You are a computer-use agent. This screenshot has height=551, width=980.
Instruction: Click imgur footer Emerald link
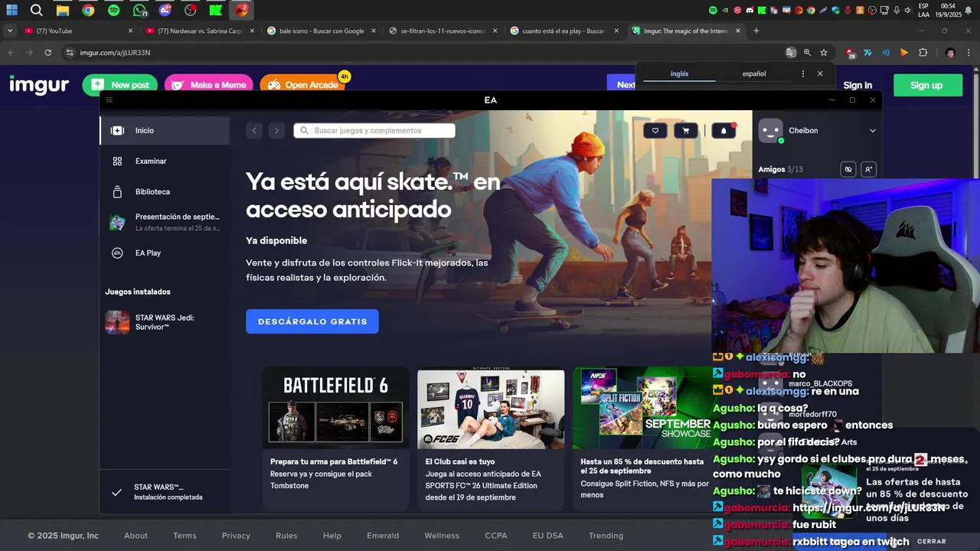[x=383, y=536]
